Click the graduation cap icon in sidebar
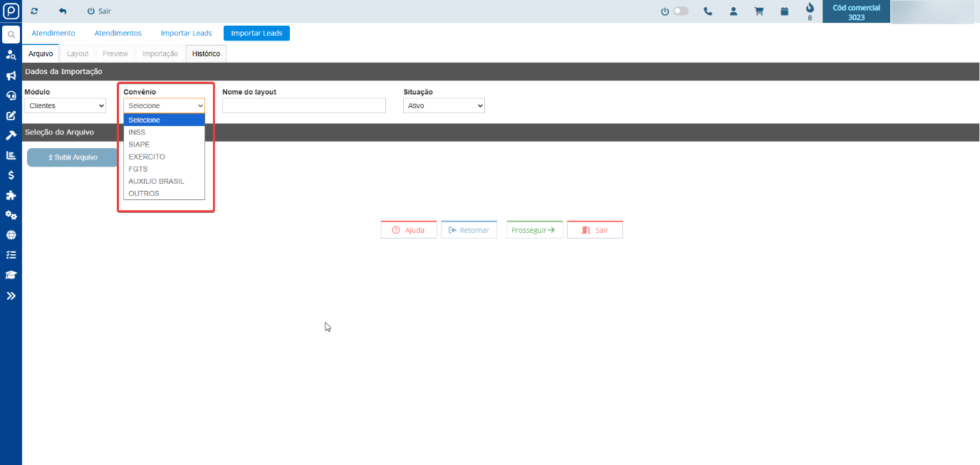The height and width of the screenshot is (465, 980). pos(11,275)
